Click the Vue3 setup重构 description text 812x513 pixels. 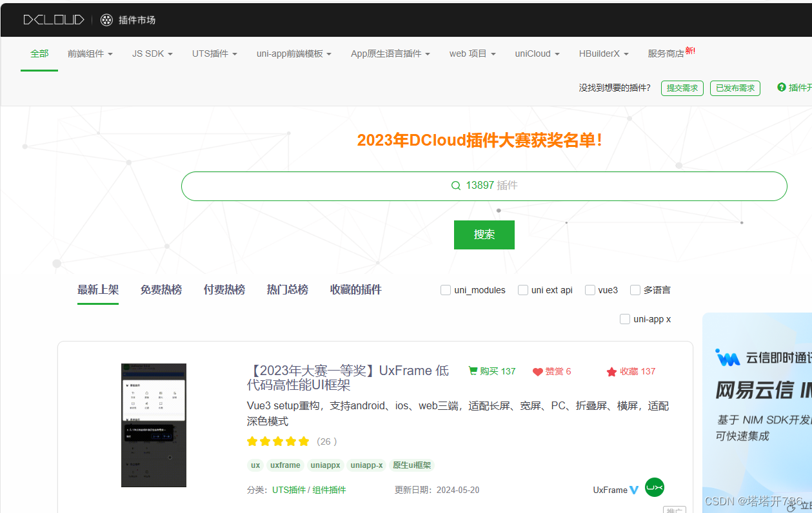458,414
